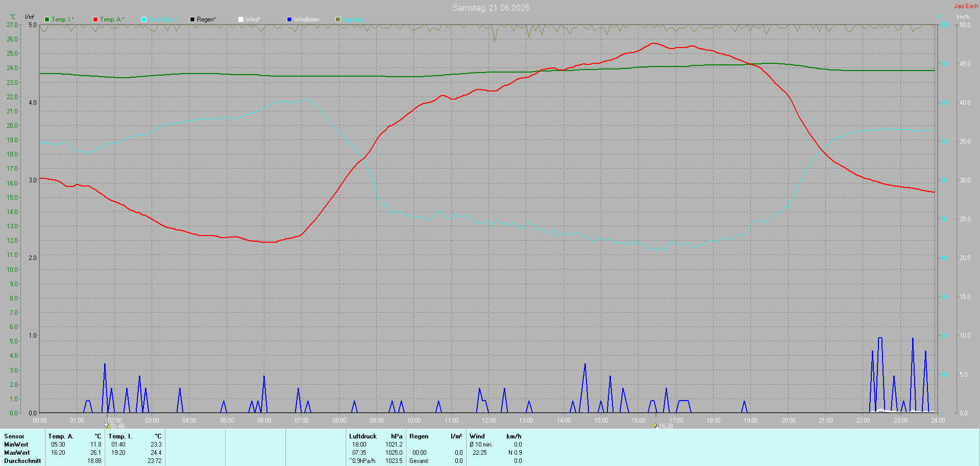Click the moon marker icon at 01:48
Image resolution: width=980 pixels, height=466 pixels.
(x=107, y=426)
